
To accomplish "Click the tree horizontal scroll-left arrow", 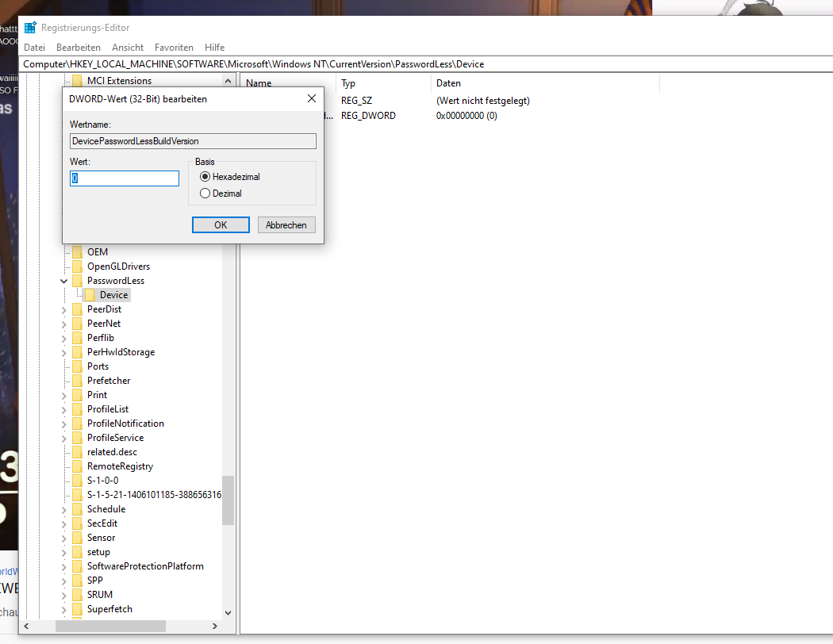I will pos(26,627).
